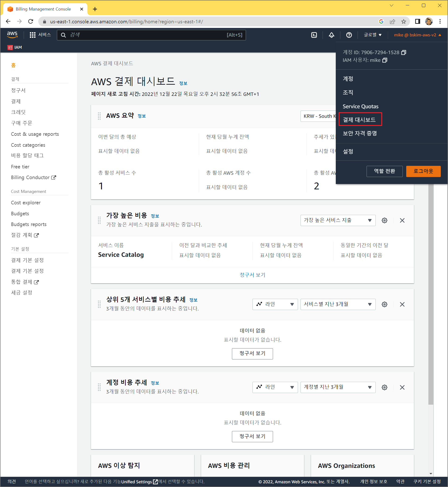Screen dimensions: 448x487
Task: Select Service Quotas in the account menu
Action: [x=360, y=106]
